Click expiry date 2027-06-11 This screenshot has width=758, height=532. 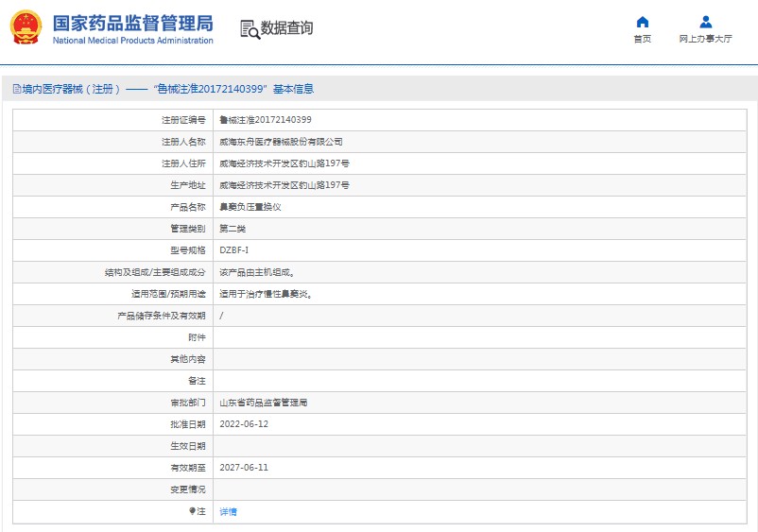[244, 468]
